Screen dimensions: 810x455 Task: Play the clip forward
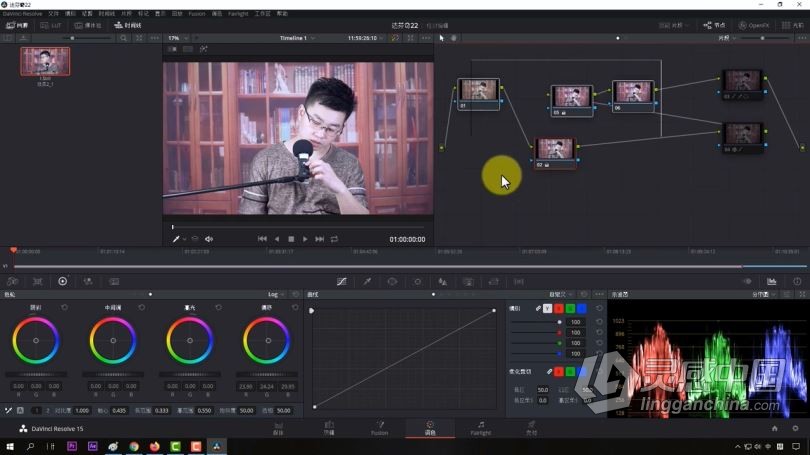click(x=305, y=239)
